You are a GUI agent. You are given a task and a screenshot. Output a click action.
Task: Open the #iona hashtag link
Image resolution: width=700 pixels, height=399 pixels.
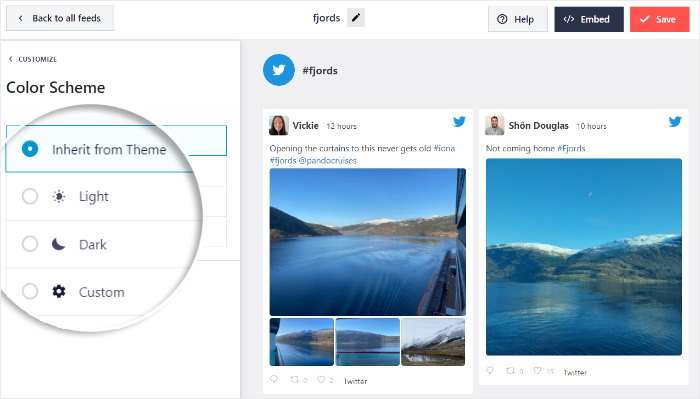click(444, 148)
